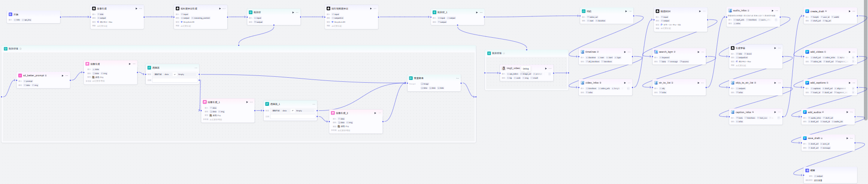Open more options on 变量聚合 node
868x184 pixels.
[x=457, y=78]
